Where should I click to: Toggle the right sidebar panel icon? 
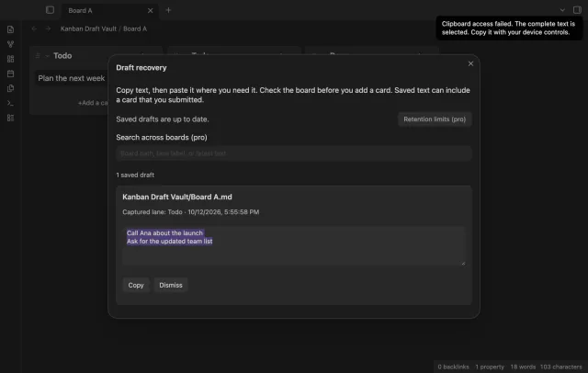tap(577, 10)
